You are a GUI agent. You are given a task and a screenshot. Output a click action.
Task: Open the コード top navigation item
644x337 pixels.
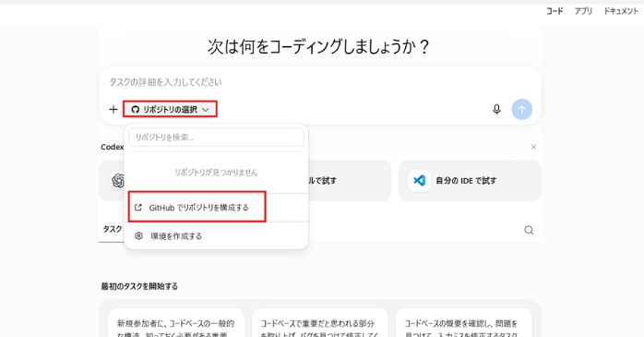555,11
